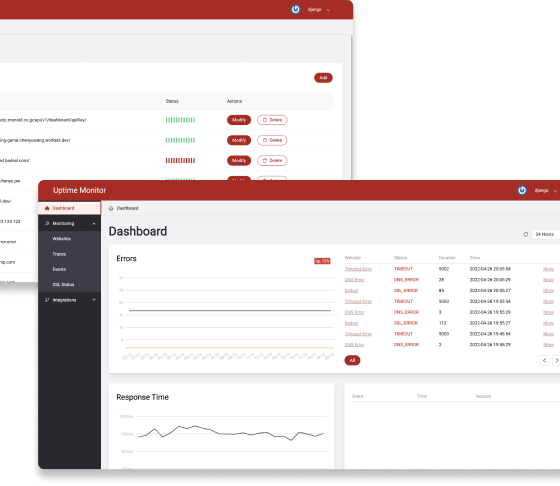
Task: Click the Dashboard breadcrumb text
Action: 128,208
